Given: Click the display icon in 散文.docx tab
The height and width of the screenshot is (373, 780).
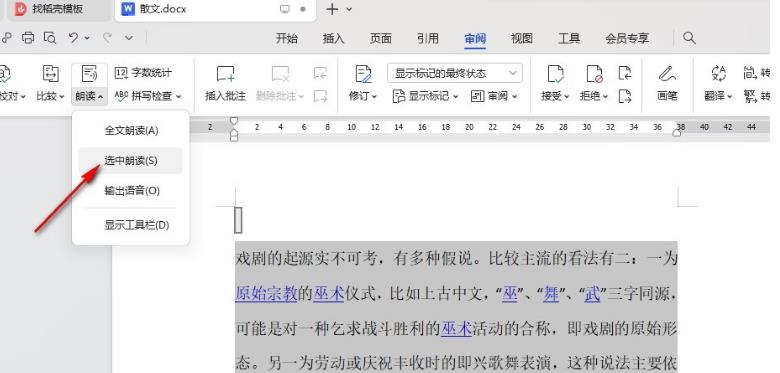Looking at the screenshot, I should pyautogui.click(x=285, y=9).
